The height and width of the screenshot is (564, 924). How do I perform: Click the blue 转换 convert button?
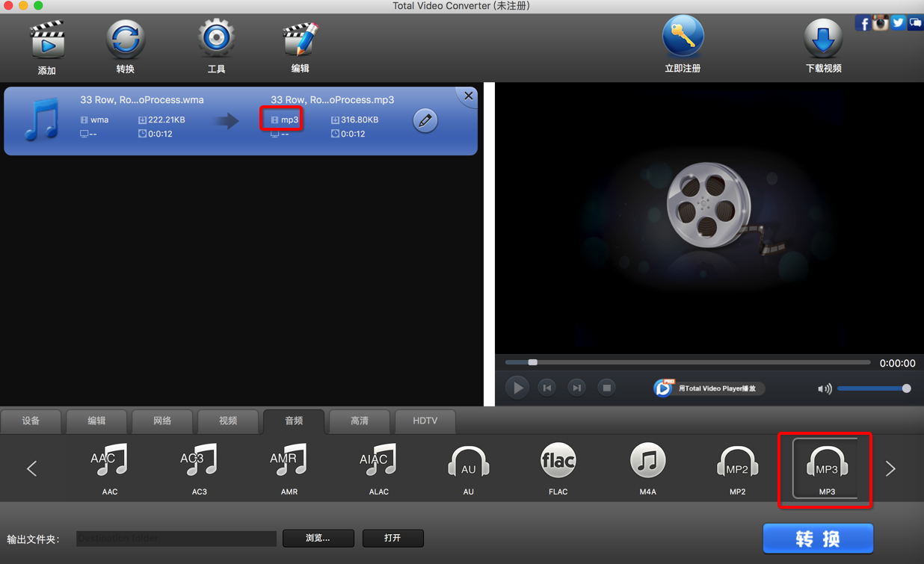[818, 539]
